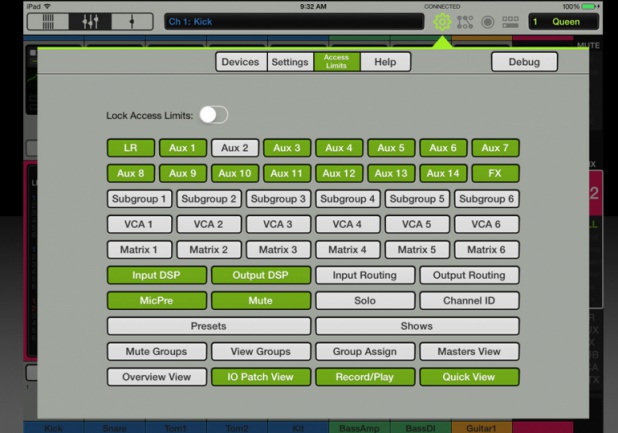Viewport: 618px width, 433px height.
Task: Switch to single channel view icon
Action: click(x=132, y=22)
